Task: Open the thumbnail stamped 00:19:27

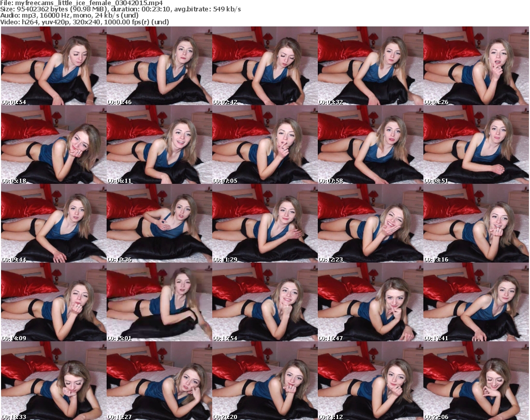Action: click(x=159, y=381)
